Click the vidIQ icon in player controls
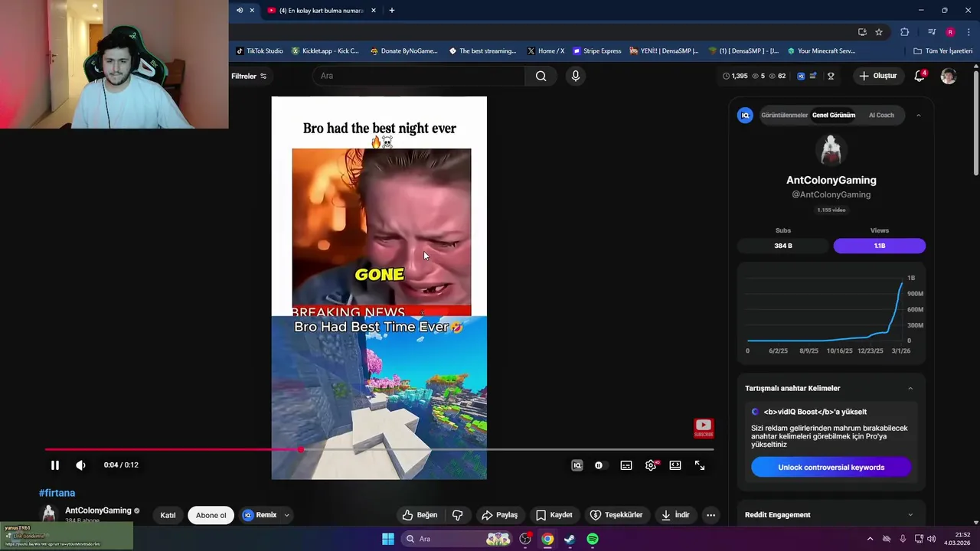 coord(577,465)
